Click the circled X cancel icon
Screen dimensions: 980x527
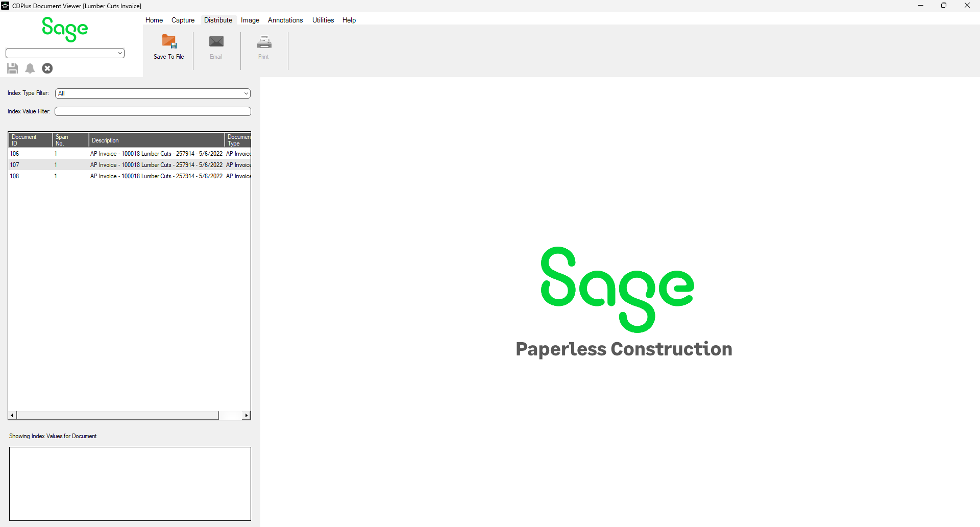[47, 68]
